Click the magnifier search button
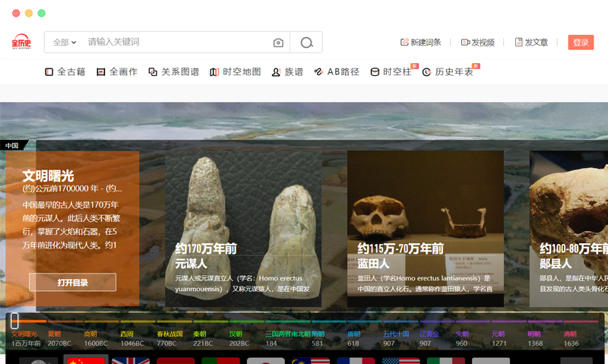Screen dimensions: 608x364 [306, 43]
